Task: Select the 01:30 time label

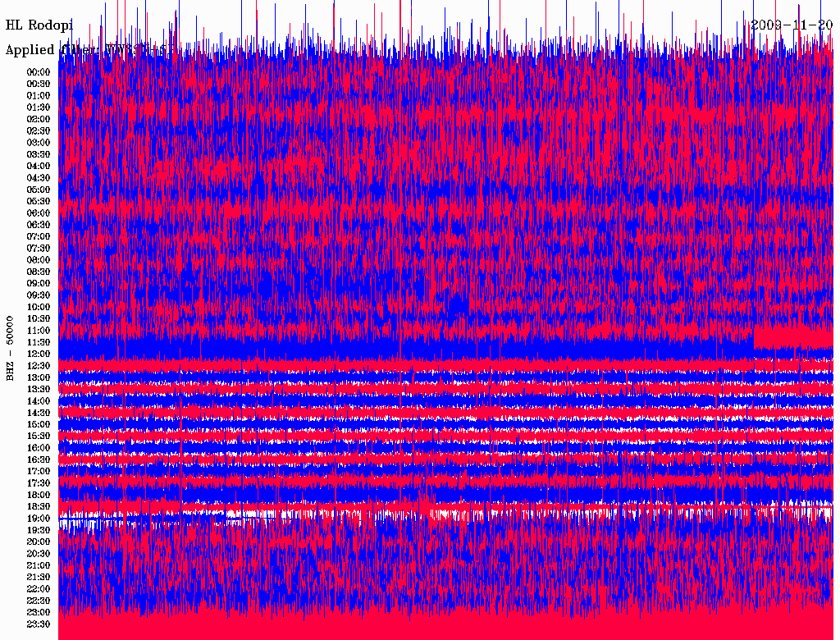Action: point(39,107)
